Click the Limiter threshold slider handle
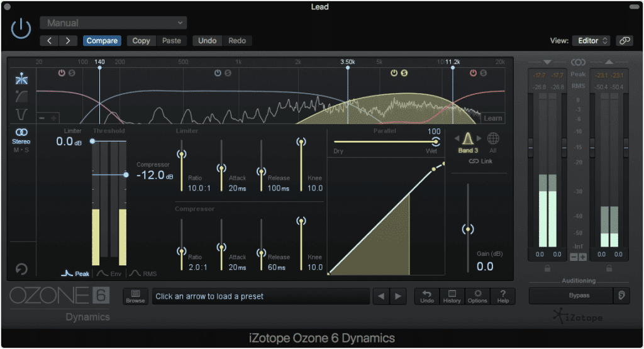This screenshot has height=349, width=644. pos(92,141)
